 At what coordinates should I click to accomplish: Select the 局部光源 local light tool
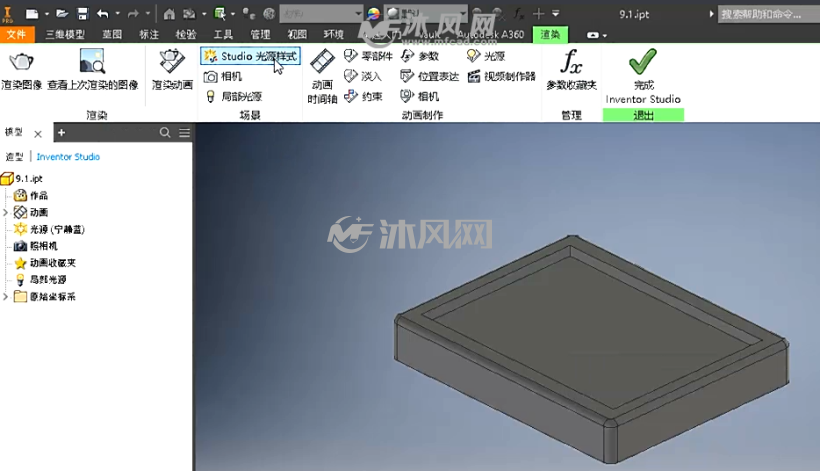point(233,97)
